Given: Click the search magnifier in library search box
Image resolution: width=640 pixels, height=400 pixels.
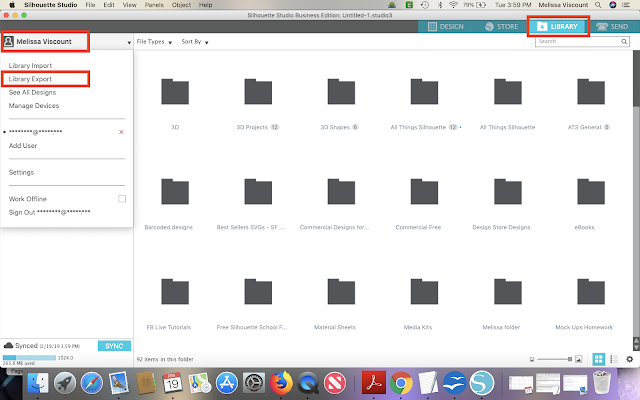Looking at the screenshot, I should 624,41.
